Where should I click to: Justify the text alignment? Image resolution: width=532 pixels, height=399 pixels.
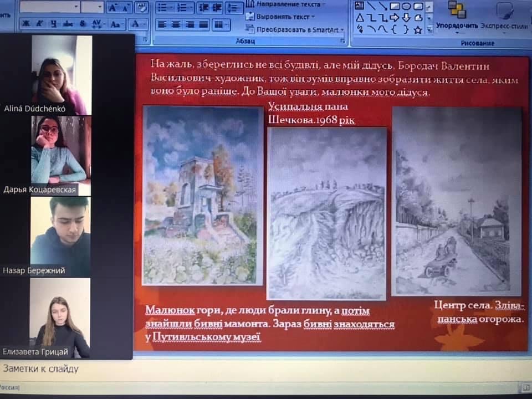point(203,24)
